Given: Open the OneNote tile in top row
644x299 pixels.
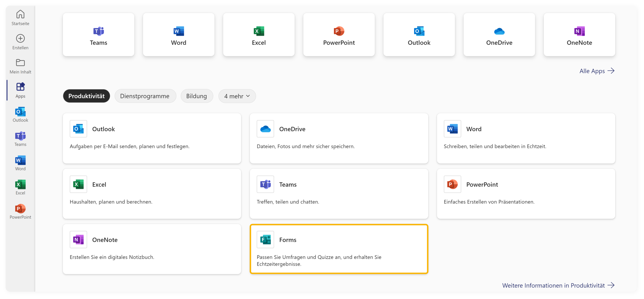Looking at the screenshot, I should (579, 35).
